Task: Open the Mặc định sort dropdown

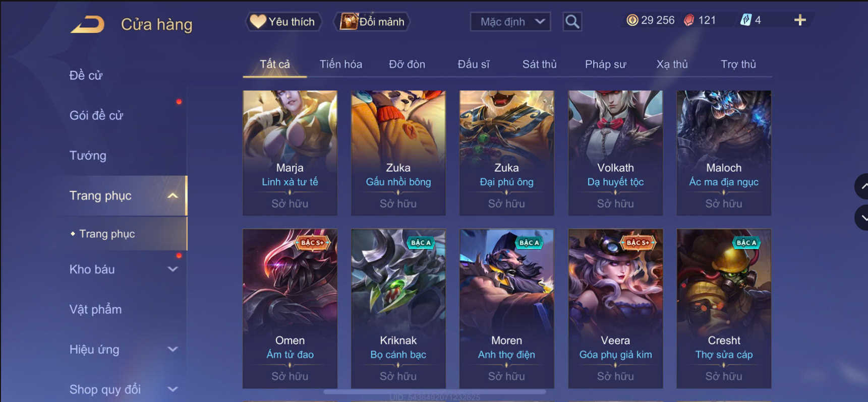Action: [x=510, y=22]
